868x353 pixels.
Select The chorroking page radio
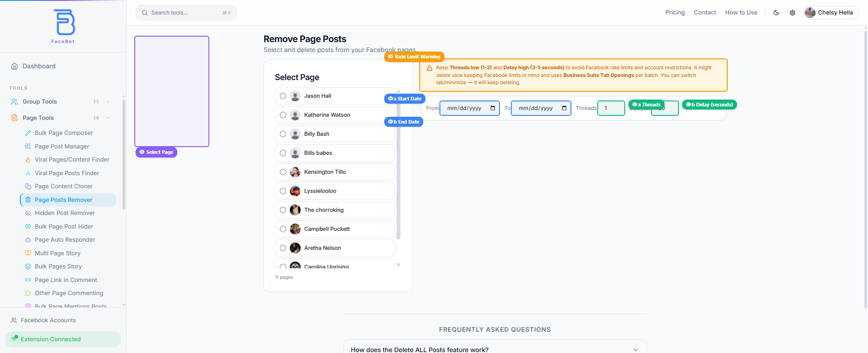point(283,210)
